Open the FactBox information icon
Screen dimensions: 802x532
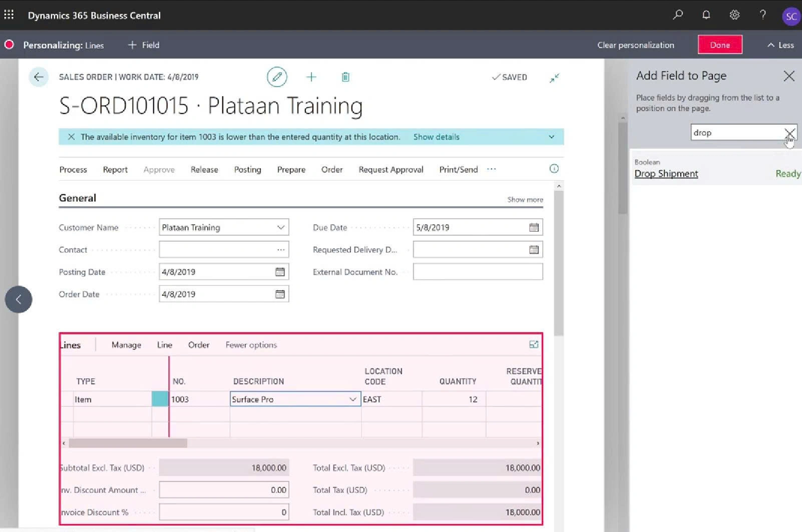click(554, 169)
